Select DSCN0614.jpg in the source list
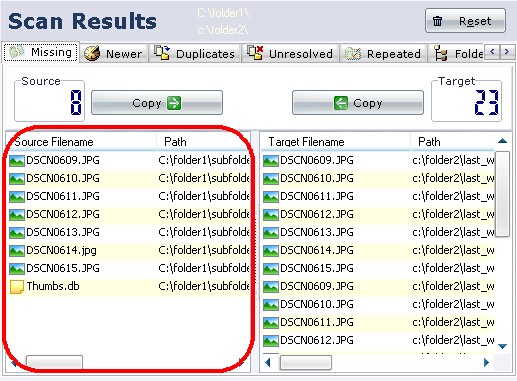The width and height of the screenshot is (517, 381). click(128, 250)
